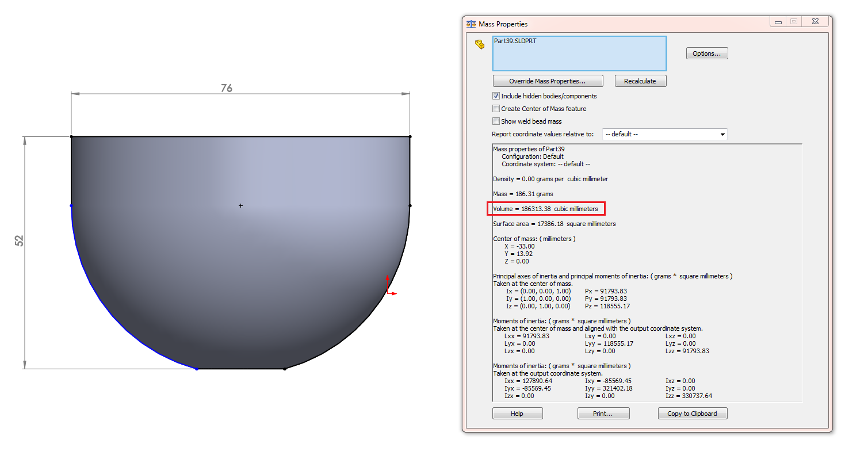Click Override Mass Properties... button
Viewport: 868px width, 455px height.
(548, 81)
